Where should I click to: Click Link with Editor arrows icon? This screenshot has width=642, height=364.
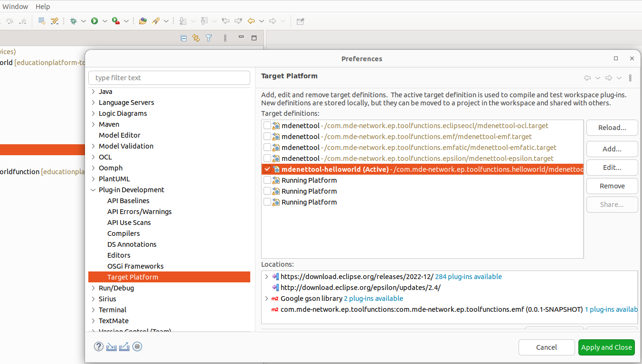coord(196,38)
